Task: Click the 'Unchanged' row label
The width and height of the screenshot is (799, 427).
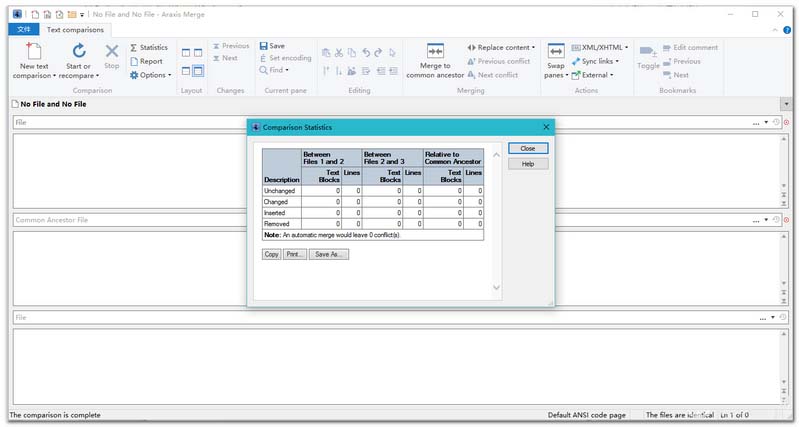Action: coord(279,191)
